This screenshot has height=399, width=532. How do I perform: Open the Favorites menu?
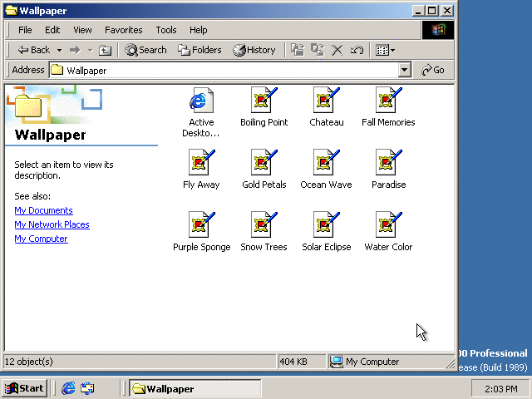pos(124,30)
